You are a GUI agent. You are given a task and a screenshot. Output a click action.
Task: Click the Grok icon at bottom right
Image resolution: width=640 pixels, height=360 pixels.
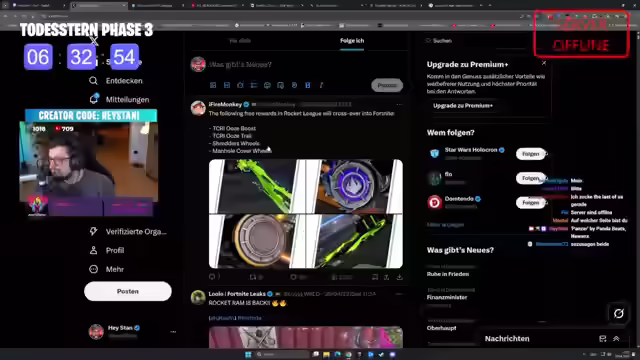click(619, 313)
